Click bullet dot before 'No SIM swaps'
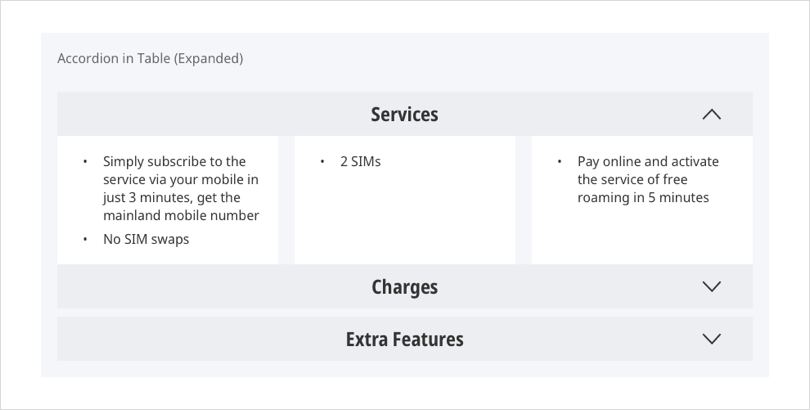Image resolution: width=810 pixels, height=410 pixels. [86, 239]
